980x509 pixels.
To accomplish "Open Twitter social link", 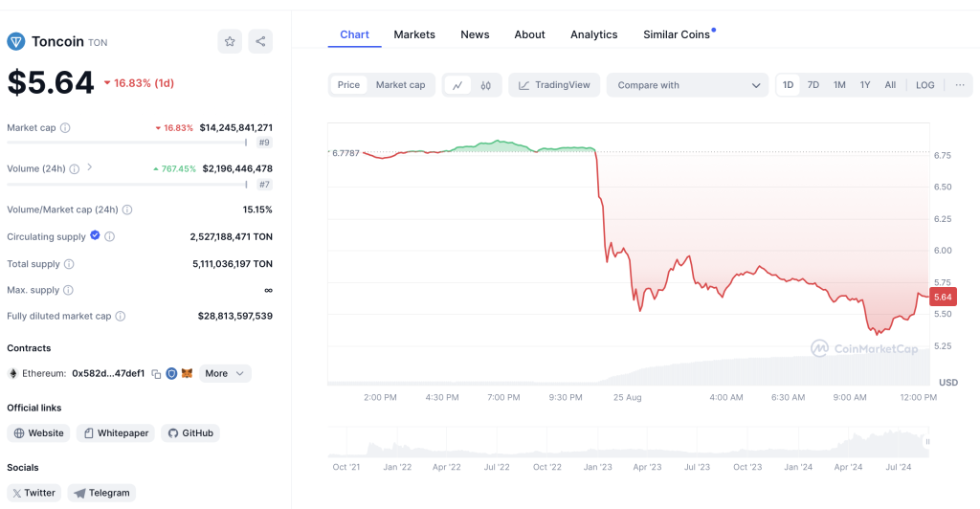I will (x=34, y=493).
